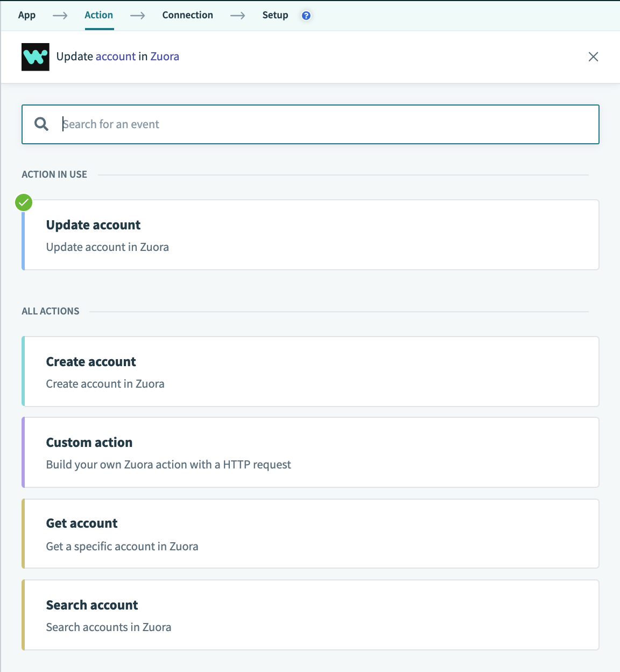The height and width of the screenshot is (672, 620).
Task: Open the help tooltip next to Setup
Action: pos(306,16)
